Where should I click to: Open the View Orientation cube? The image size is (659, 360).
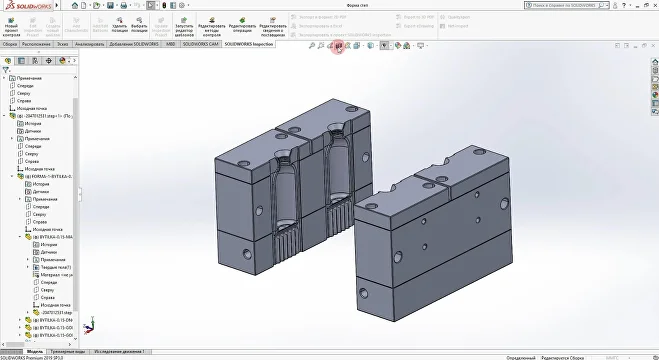(x=356, y=45)
